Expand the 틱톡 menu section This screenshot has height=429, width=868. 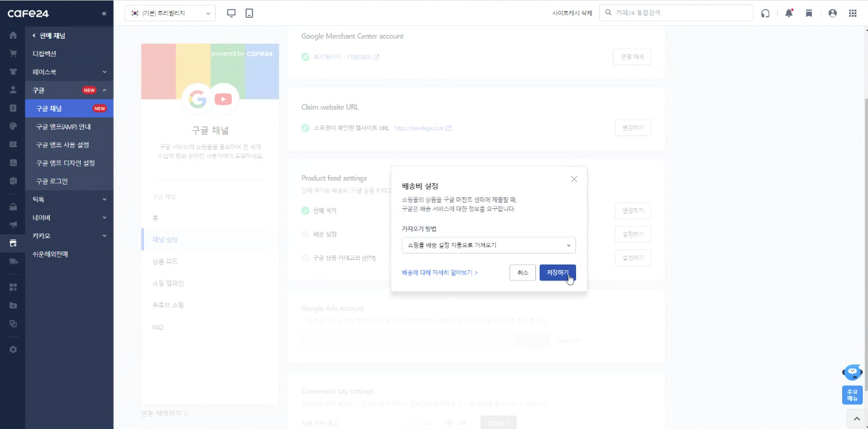[x=69, y=199]
